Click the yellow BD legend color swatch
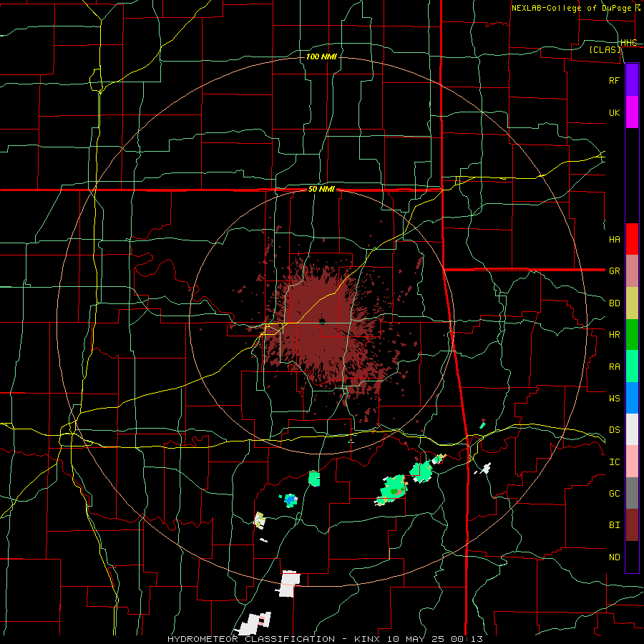 pos(632,303)
